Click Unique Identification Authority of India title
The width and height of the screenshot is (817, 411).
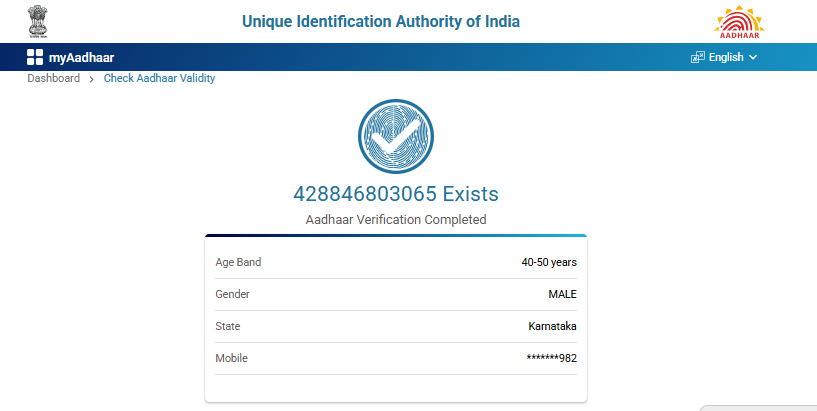click(x=381, y=22)
